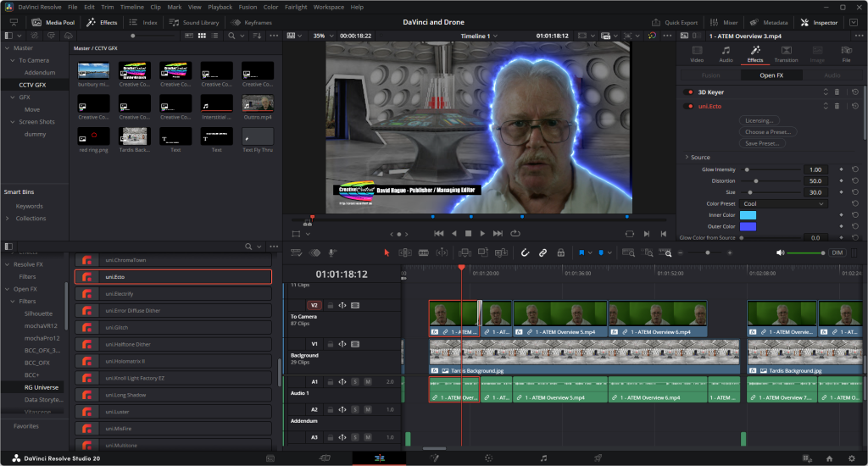Open the Deliver page rocket icon

[x=598, y=458]
